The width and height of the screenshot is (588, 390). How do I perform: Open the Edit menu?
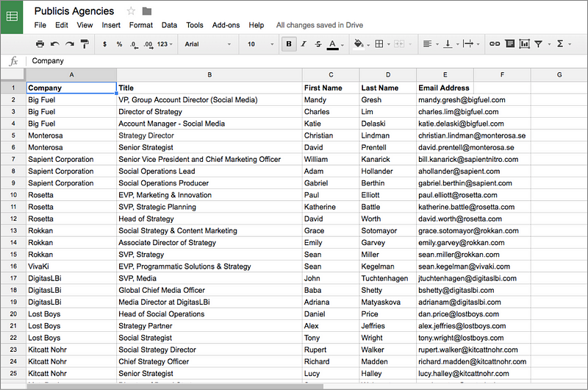tap(62, 25)
